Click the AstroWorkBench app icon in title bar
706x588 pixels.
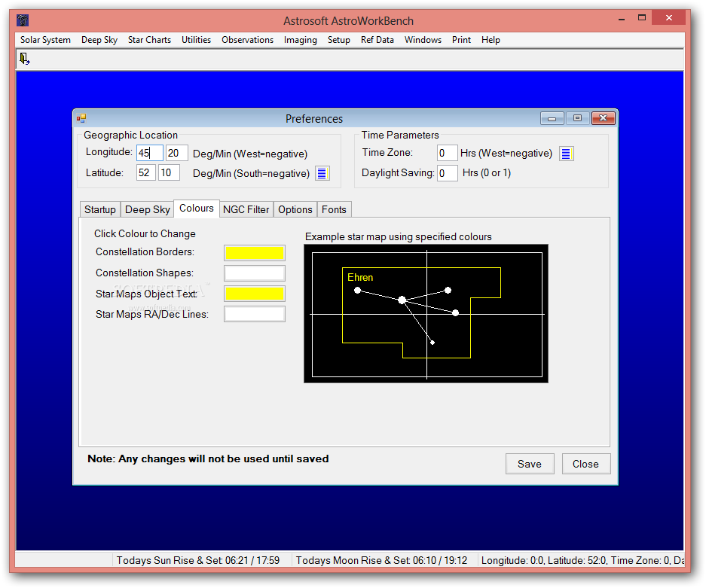tap(23, 20)
